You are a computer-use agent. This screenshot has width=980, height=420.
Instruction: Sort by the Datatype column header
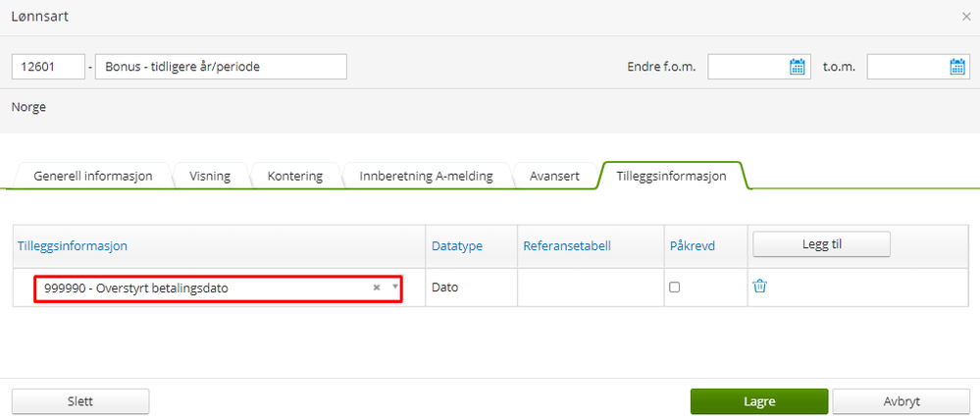(x=457, y=246)
